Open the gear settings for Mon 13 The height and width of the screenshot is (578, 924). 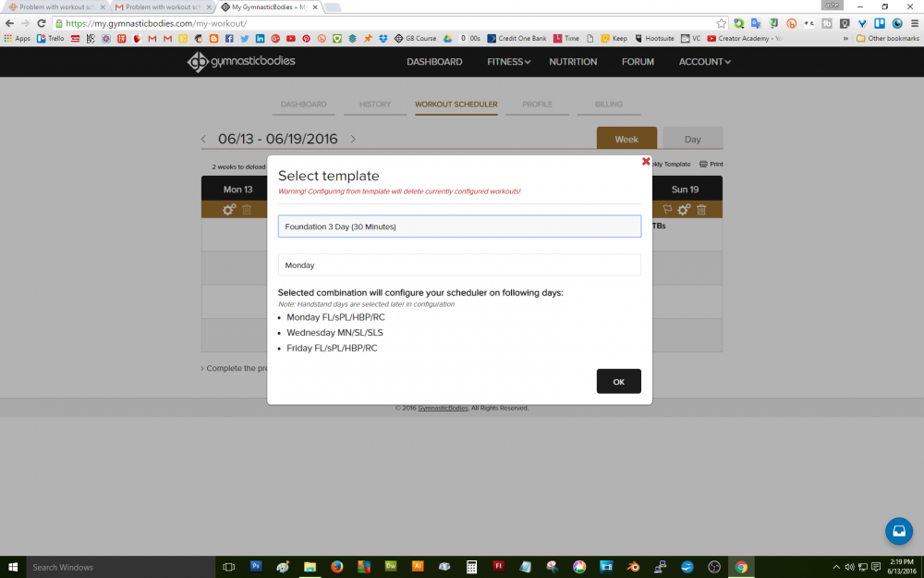point(228,209)
